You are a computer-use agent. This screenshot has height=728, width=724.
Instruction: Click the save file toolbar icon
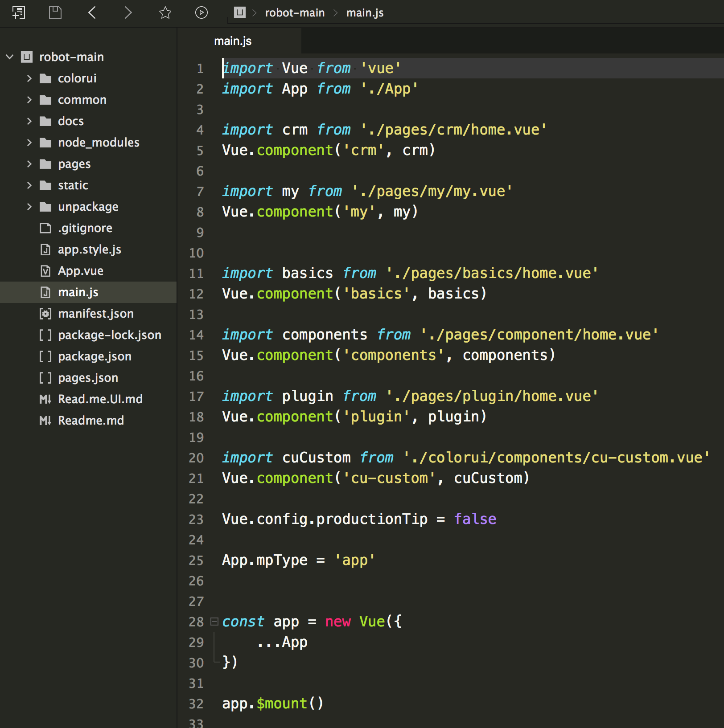click(55, 12)
